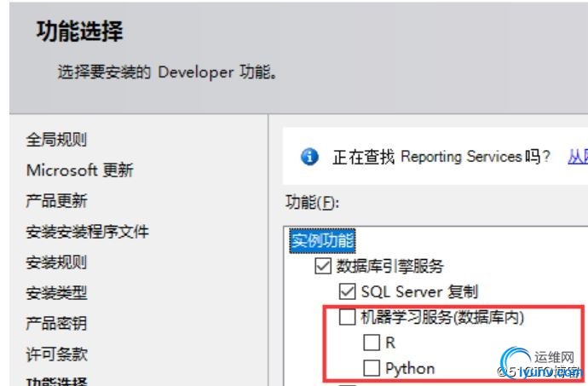Viewport: 588px width, 386px height.
Task: Click the blue information icon
Action: (309, 157)
